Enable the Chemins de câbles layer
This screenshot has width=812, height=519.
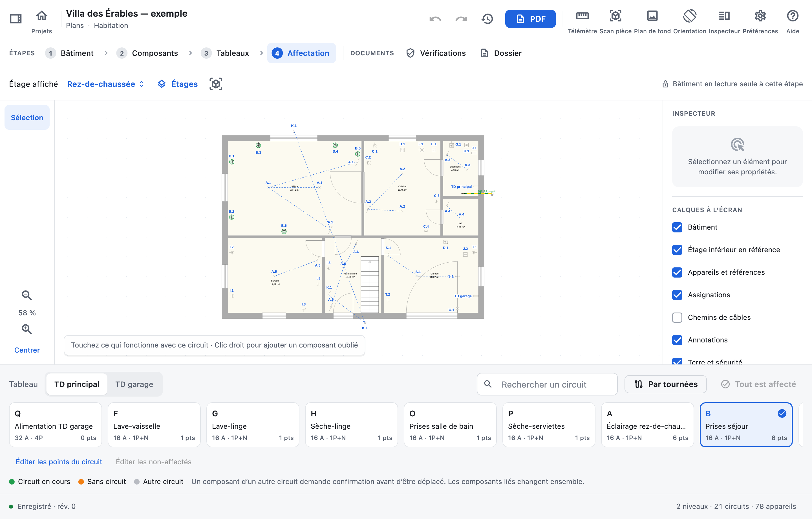(x=677, y=318)
